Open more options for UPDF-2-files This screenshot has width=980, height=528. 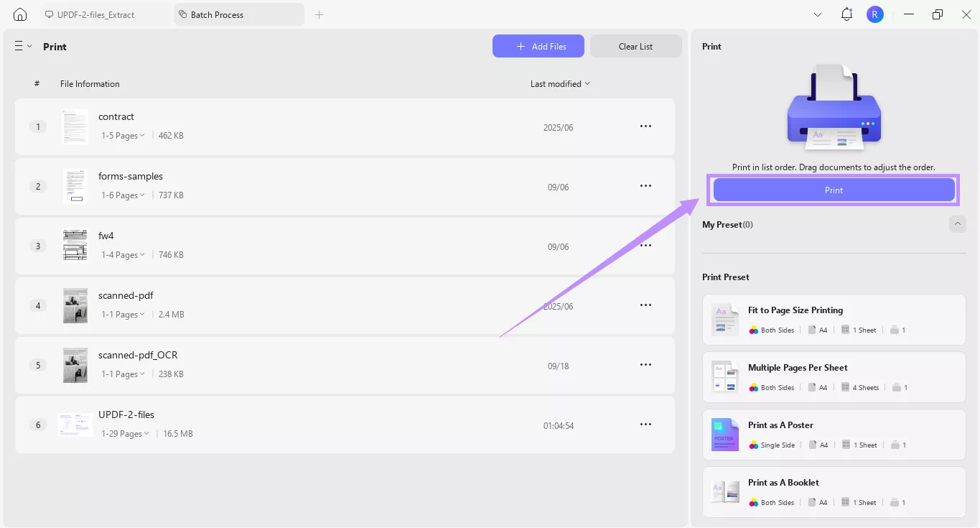click(x=645, y=425)
